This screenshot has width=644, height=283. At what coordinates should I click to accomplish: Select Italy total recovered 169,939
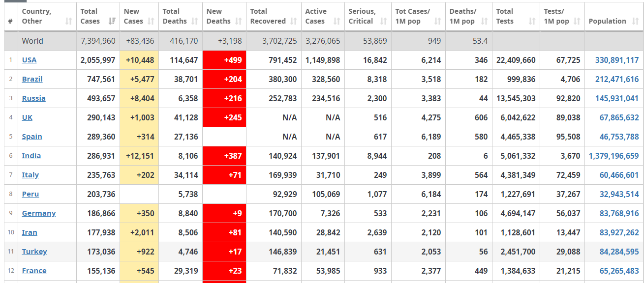point(283,175)
